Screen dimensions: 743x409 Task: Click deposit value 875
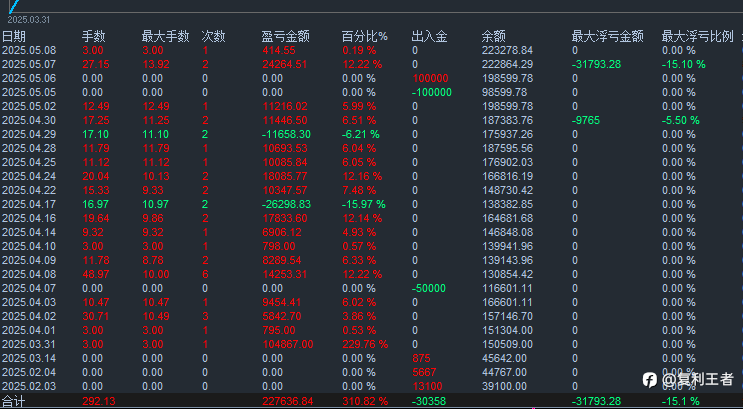pos(421,358)
